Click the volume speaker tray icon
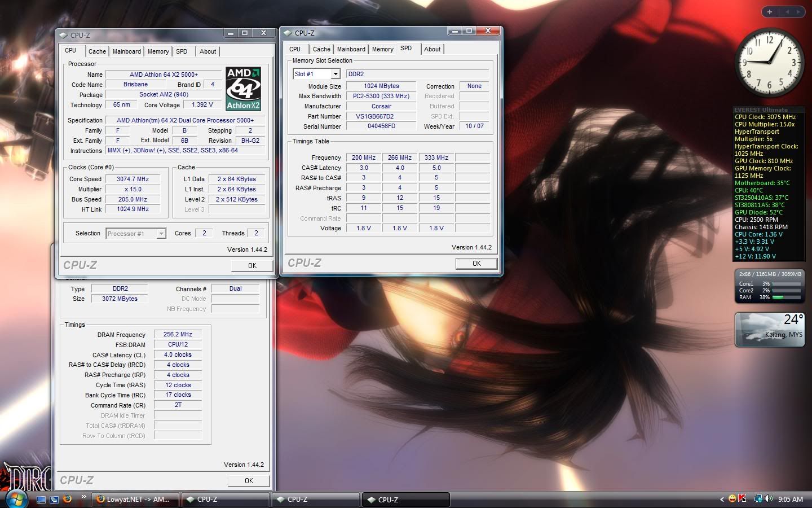812x508 pixels. pyautogui.click(x=769, y=499)
